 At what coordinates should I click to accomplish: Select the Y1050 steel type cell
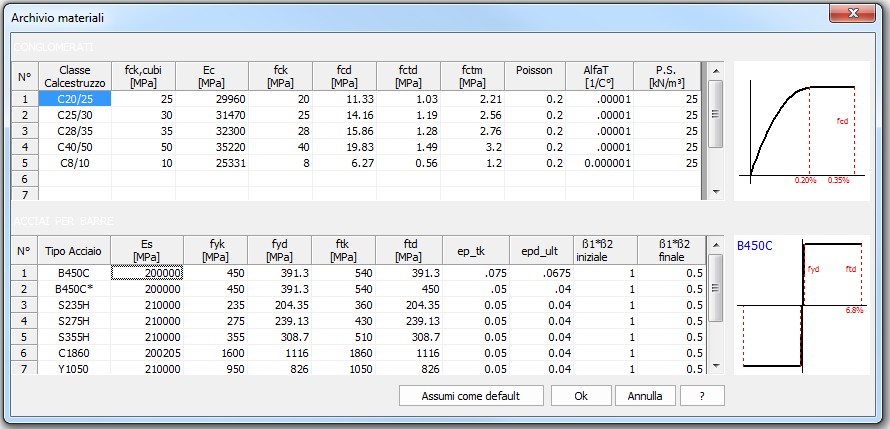(74, 368)
